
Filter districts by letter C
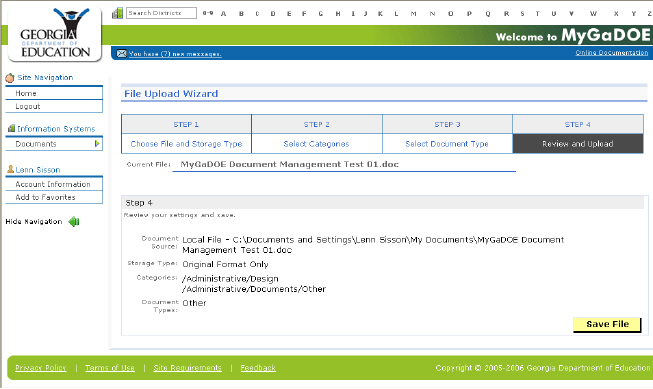(257, 14)
